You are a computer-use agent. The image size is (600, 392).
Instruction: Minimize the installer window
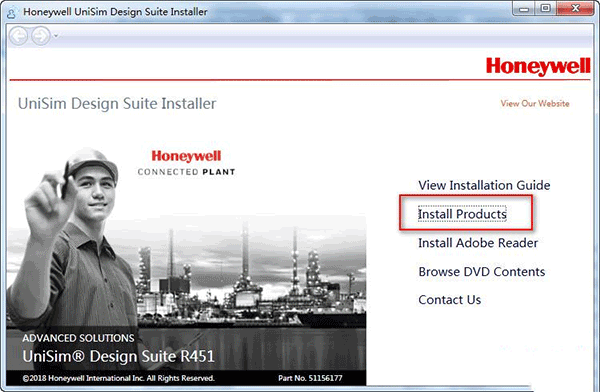click(x=524, y=9)
